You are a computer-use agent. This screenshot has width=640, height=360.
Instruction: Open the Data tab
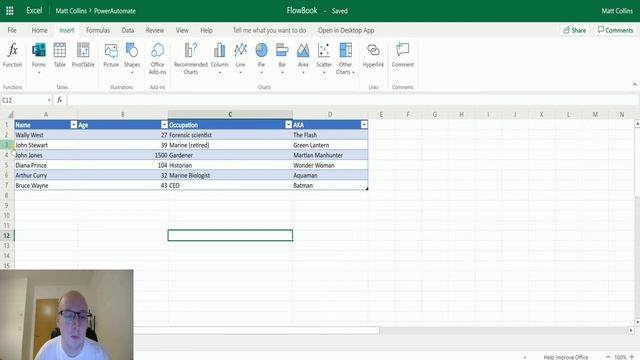pyautogui.click(x=128, y=30)
